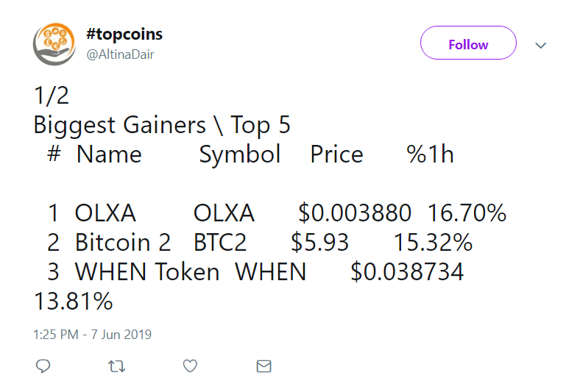Click the 13.81% gain figure
The height and width of the screenshot is (392, 580).
tap(74, 301)
